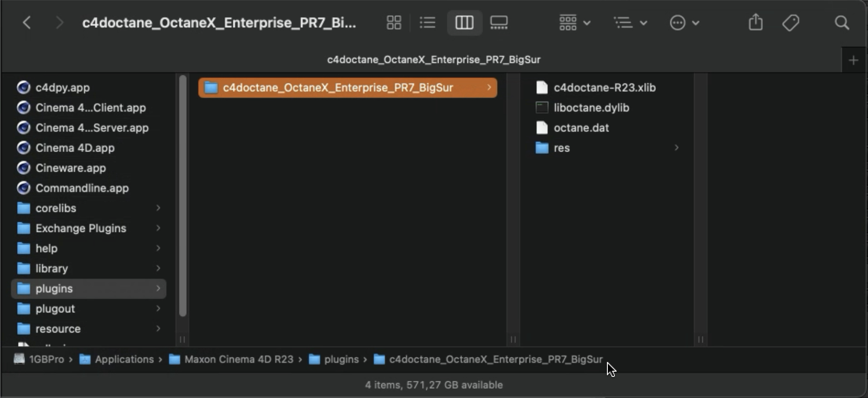Click the liboctane.dylib file icon
This screenshot has width=868, height=398.
(542, 108)
